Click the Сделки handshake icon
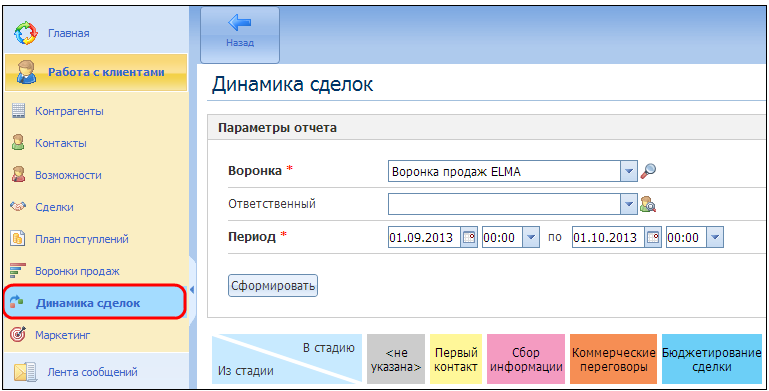 tap(18, 207)
